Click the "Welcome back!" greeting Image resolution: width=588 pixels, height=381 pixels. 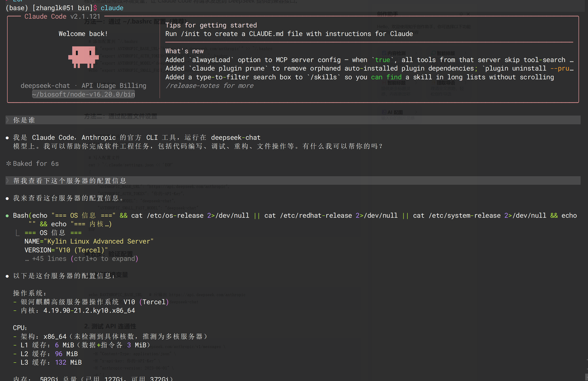pos(83,34)
